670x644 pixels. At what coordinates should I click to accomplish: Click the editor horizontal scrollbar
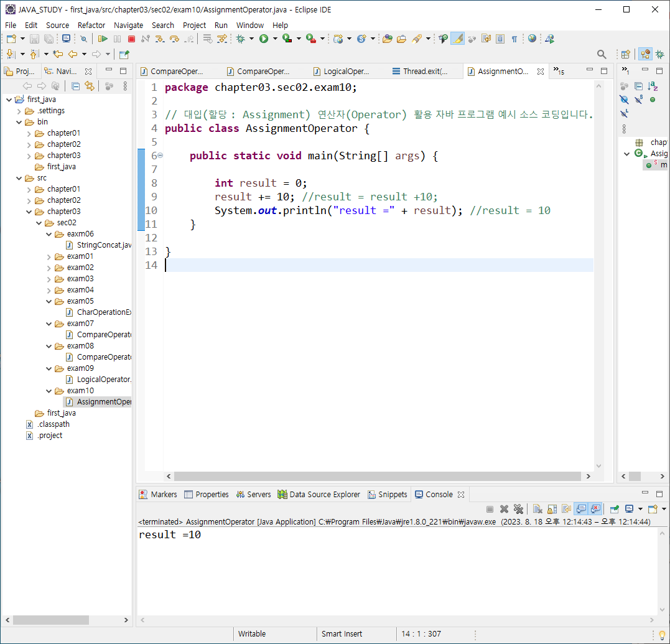(377, 476)
